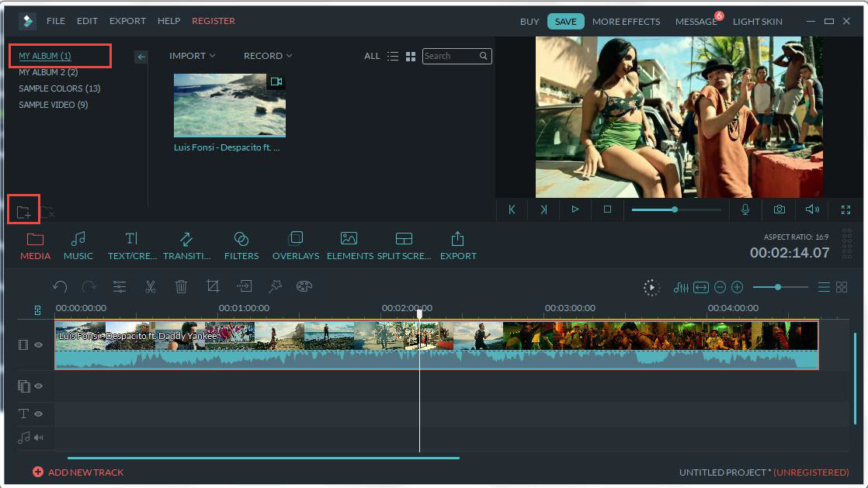Take a snapshot with the camera icon
The height and width of the screenshot is (488, 868).
click(779, 209)
